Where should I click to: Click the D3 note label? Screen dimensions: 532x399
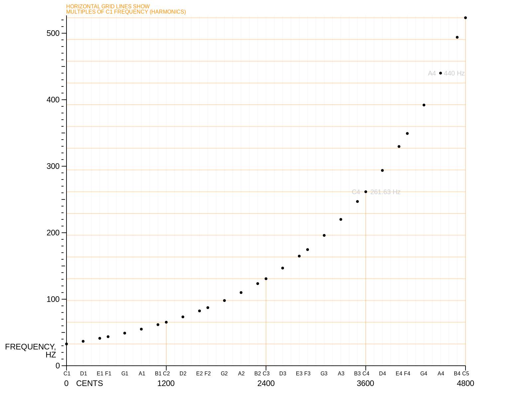click(283, 373)
